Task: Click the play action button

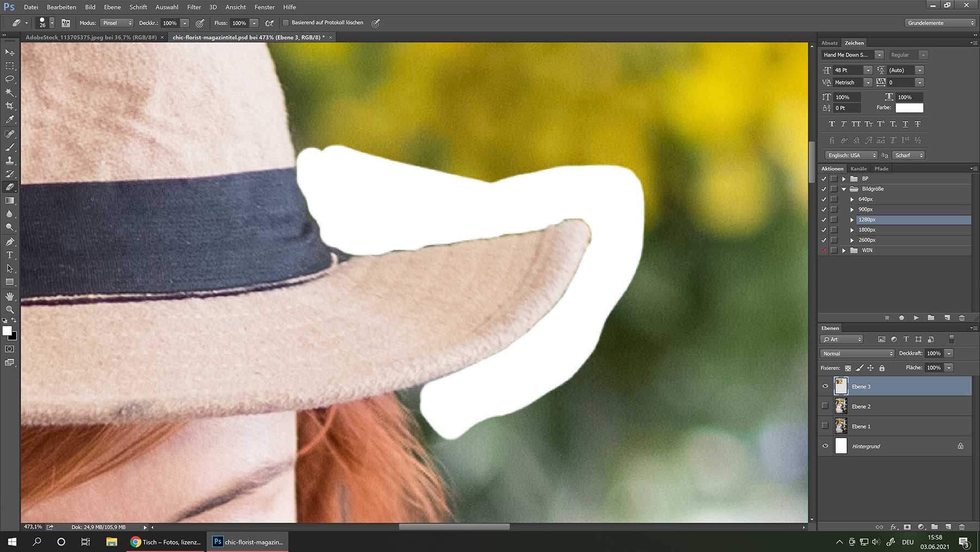Action: pos(916,318)
